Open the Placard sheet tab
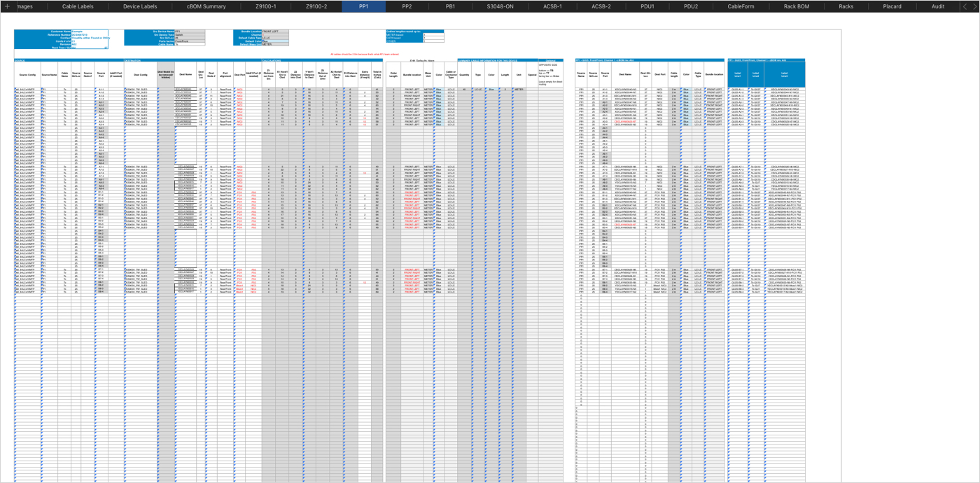This screenshot has width=980, height=483. 892,6
